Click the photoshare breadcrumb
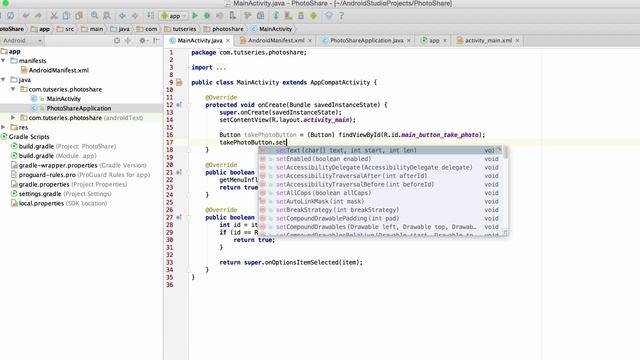Image resolution: width=640 pixels, height=360 pixels. [x=223, y=29]
